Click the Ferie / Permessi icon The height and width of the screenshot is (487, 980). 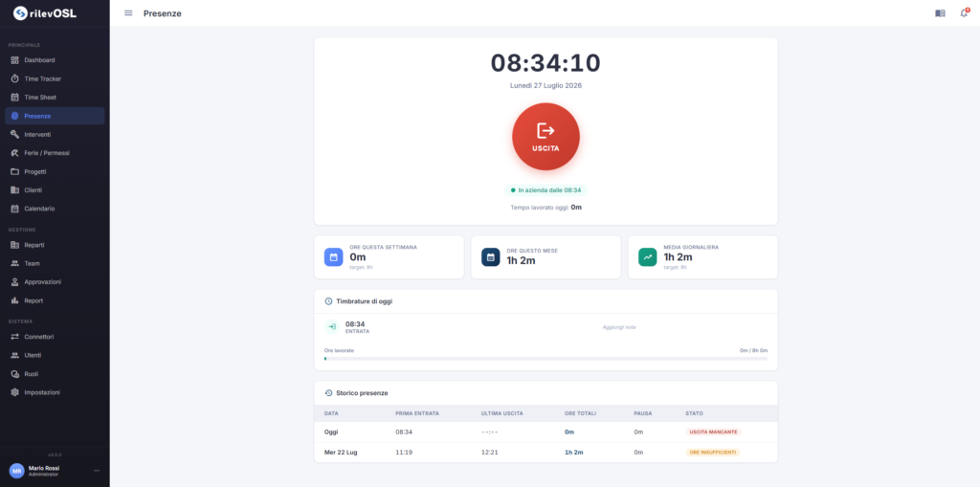point(15,152)
